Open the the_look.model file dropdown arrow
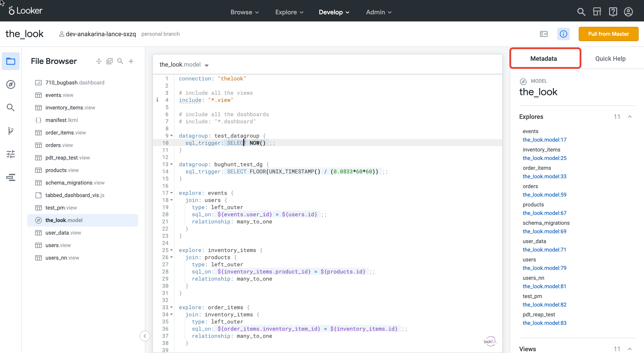Image resolution: width=644 pixels, height=353 pixels. [x=206, y=65]
